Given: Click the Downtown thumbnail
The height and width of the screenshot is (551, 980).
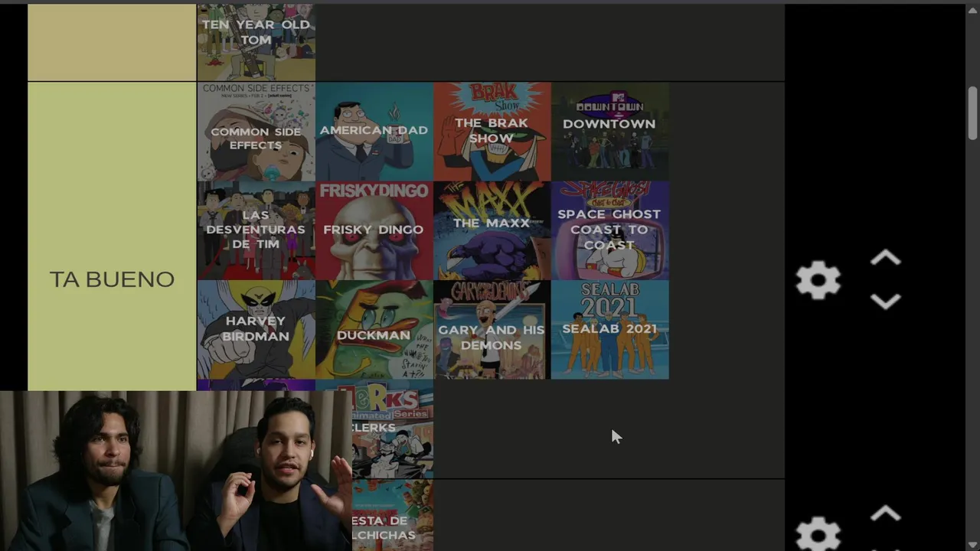Looking at the screenshot, I should (609, 132).
